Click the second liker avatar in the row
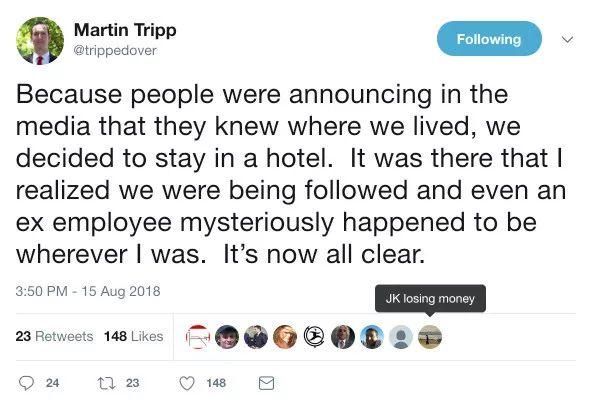This screenshot has height=407, width=600. pos(227,337)
